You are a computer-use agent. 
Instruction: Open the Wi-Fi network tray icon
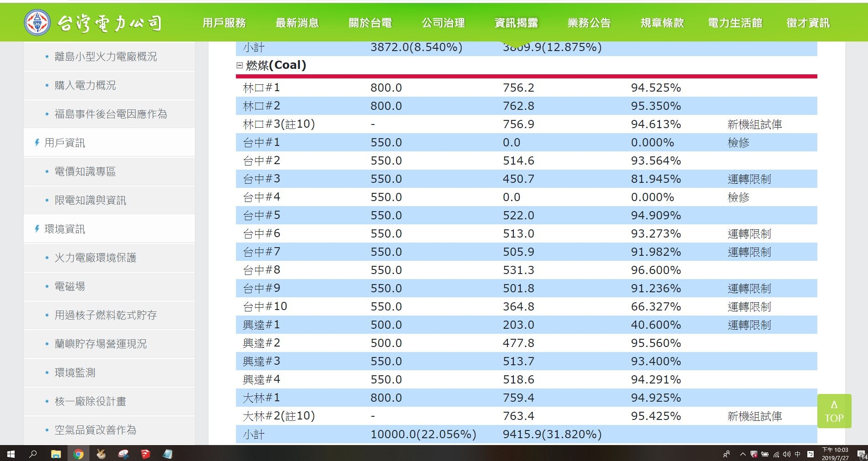[776, 454]
